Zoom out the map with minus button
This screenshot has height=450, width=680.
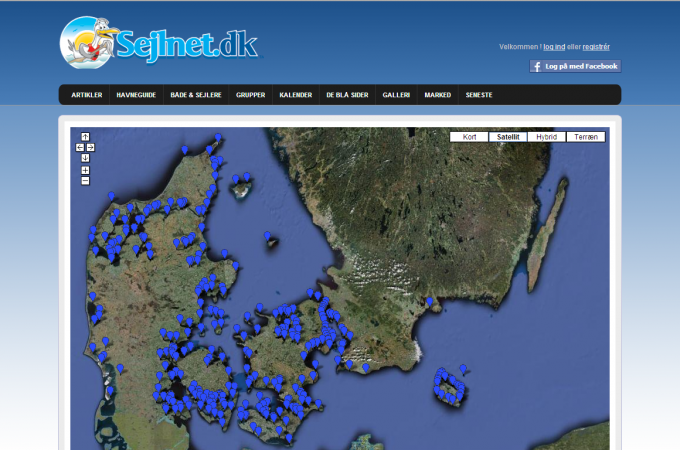85,181
